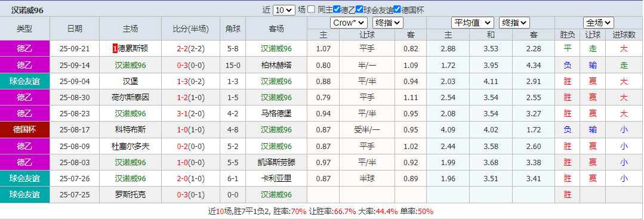Click the 类型 column header
Viewport: 644px width, 220px height.
(24, 29)
